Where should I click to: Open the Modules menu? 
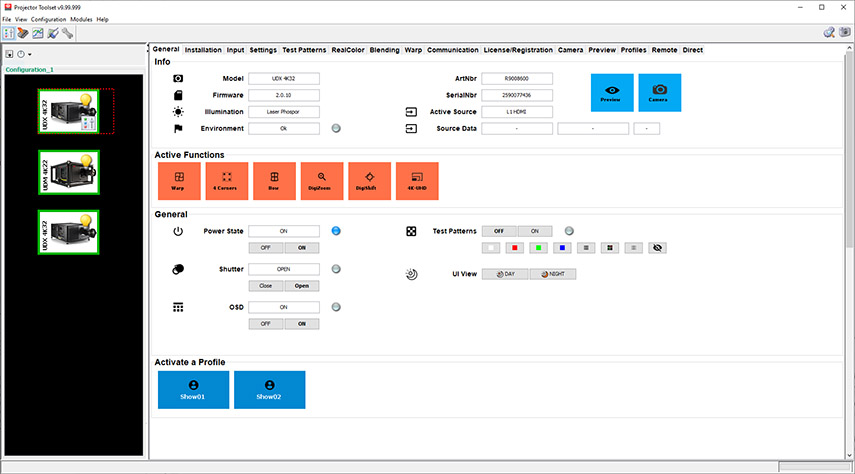tap(81, 19)
